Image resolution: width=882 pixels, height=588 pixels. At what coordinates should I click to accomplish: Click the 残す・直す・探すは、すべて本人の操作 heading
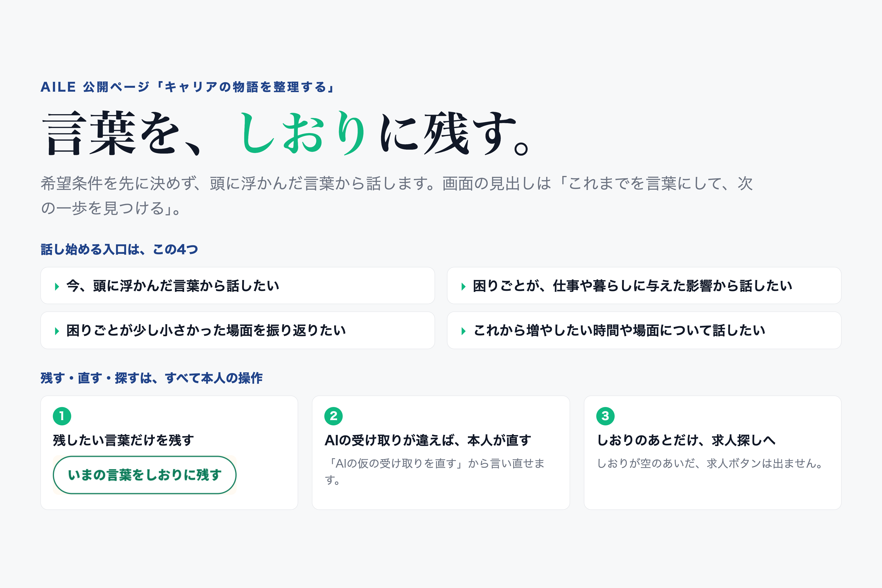point(152,378)
